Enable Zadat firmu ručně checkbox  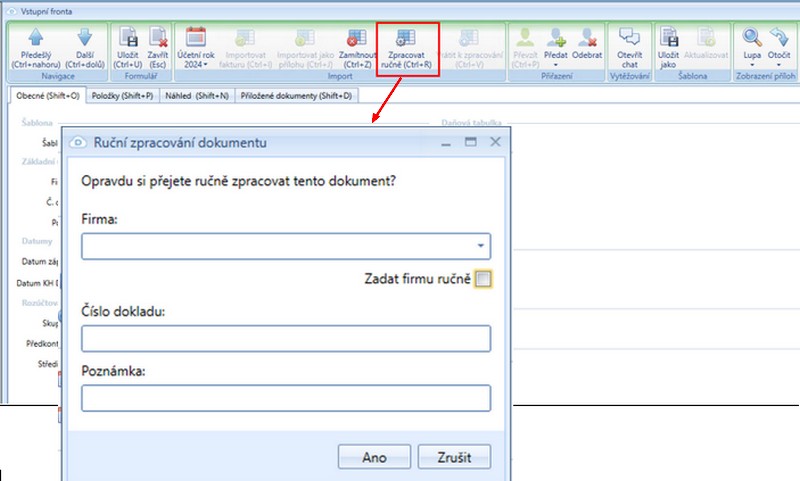[483, 280]
